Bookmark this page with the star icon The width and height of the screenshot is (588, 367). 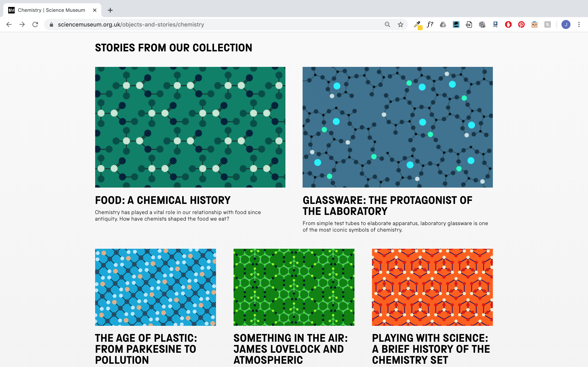400,24
